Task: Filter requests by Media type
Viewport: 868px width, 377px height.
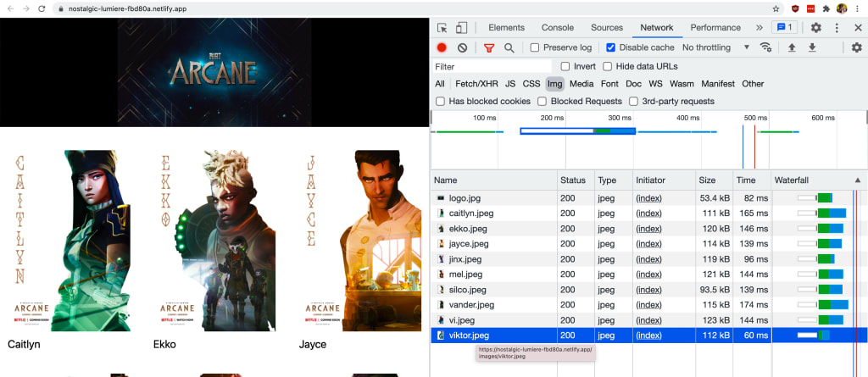Action: 581,84
